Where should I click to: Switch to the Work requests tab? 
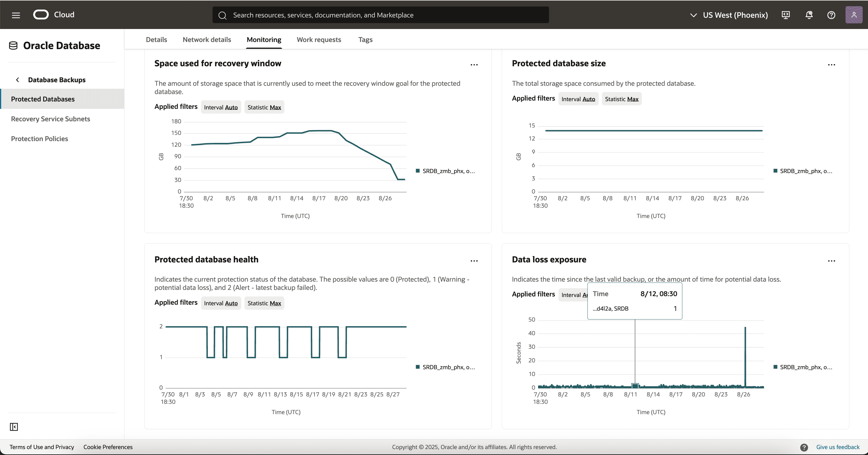[318, 39]
